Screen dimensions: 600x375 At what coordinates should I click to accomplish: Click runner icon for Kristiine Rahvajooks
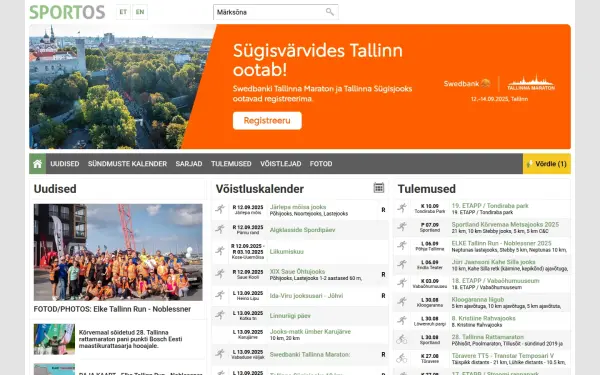(402, 320)
